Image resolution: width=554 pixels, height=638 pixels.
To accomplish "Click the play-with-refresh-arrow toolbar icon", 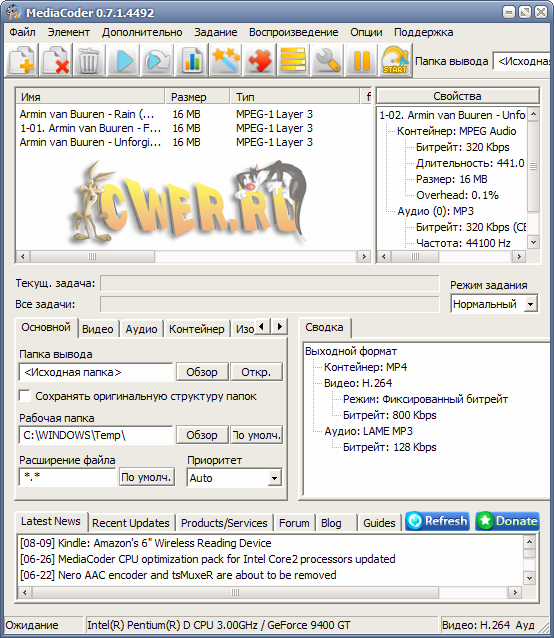I will pos(158,61).
